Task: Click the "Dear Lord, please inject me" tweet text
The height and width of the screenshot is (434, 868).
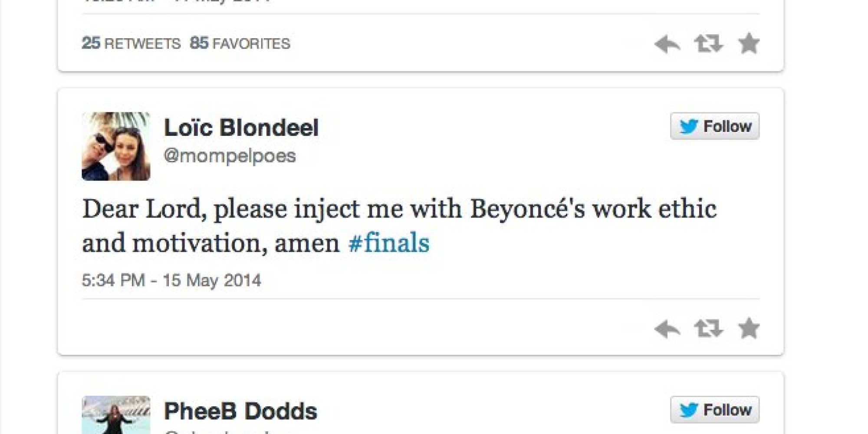Action: click(399, 209)
